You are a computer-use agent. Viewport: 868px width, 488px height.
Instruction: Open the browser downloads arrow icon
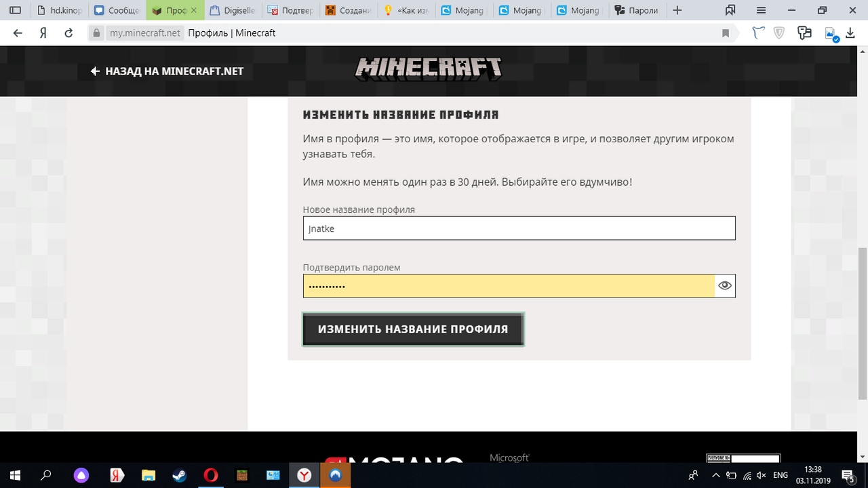[x=850, y=33]
